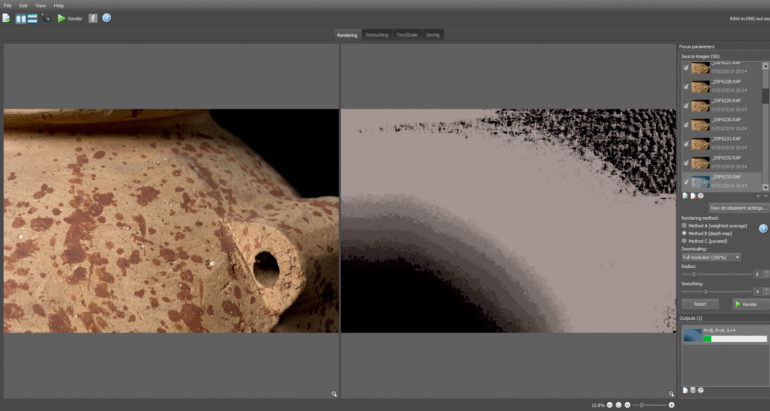770x411 pixels.
Task: Click the Smoothing value field
Action: [x=758, y=292]
